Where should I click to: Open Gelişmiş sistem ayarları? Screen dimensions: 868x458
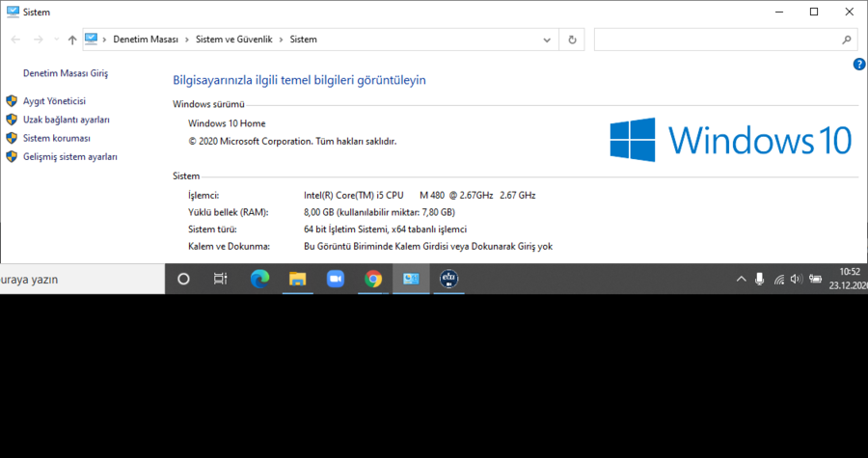[70, 156]
